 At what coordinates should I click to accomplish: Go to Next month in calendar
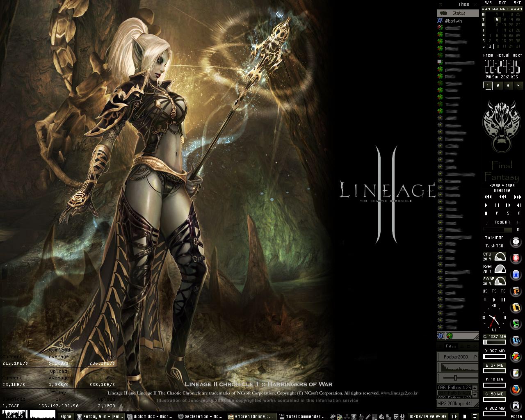517,55
